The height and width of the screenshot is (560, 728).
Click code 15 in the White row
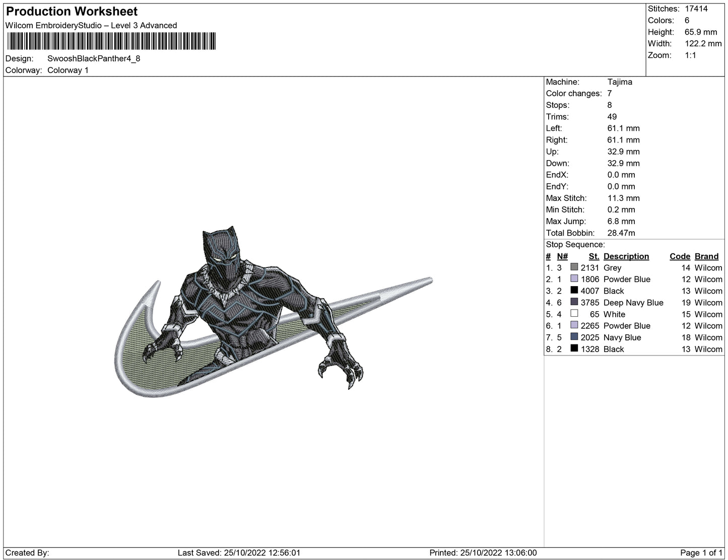686,314
